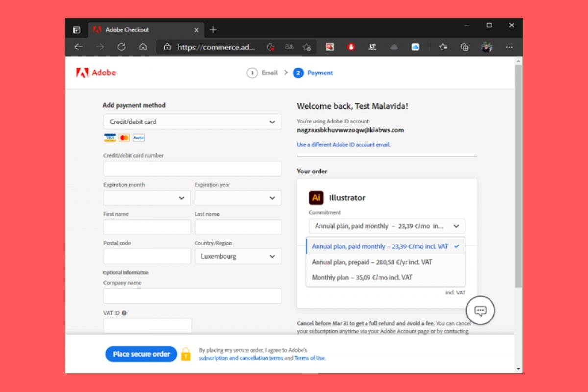Click the Welcome back, Test Malavida! heading
The image size is (588, 392).
pyautogui.click(x=352, y=106)
